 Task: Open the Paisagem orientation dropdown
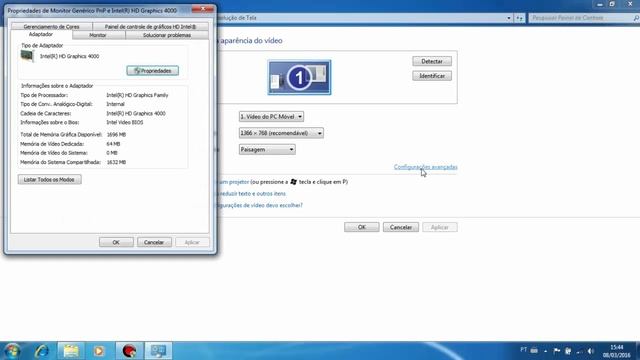pos(267,150)
